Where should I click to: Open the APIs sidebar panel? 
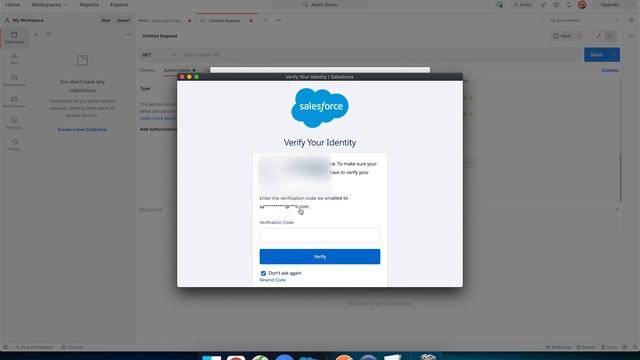(x=14, y=59)
